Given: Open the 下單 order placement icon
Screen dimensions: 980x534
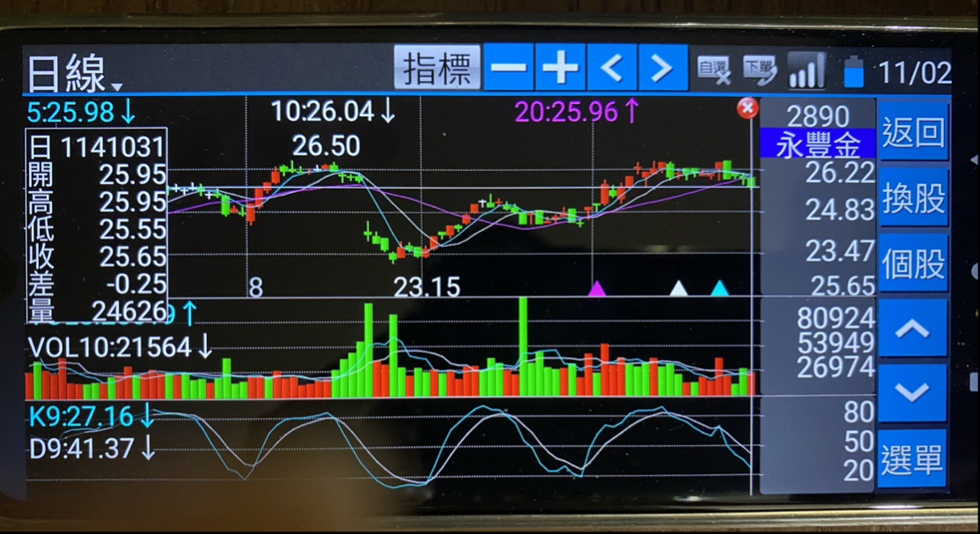Looking at the screenshot, I should [759, 70].
